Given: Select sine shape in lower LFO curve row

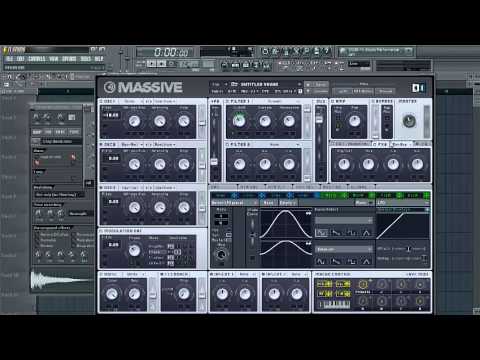Looking at the screenshot, I should click(x=321, y=261).
